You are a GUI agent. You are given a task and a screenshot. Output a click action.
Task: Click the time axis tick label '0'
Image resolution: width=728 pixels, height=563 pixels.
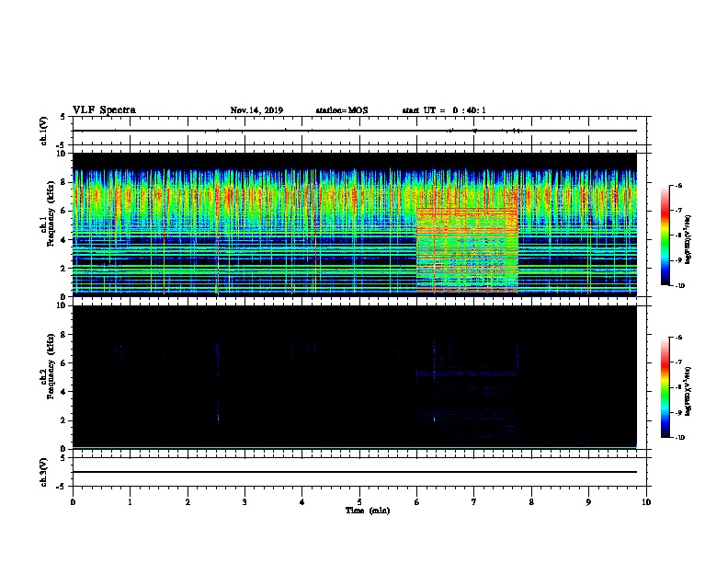point(73,502)
